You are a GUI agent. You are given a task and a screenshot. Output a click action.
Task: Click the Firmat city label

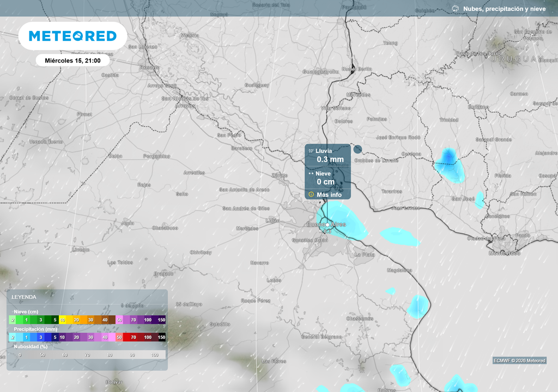pyautogui.click(x=84, y=114)
